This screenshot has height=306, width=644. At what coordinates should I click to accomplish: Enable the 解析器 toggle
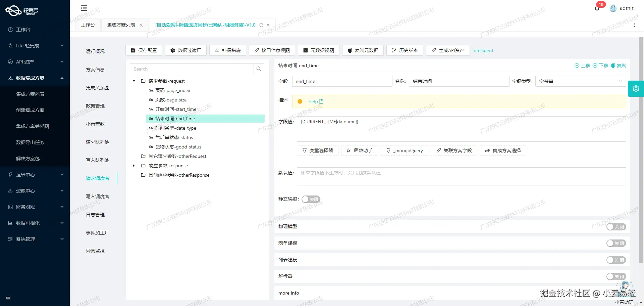point(616,276)
